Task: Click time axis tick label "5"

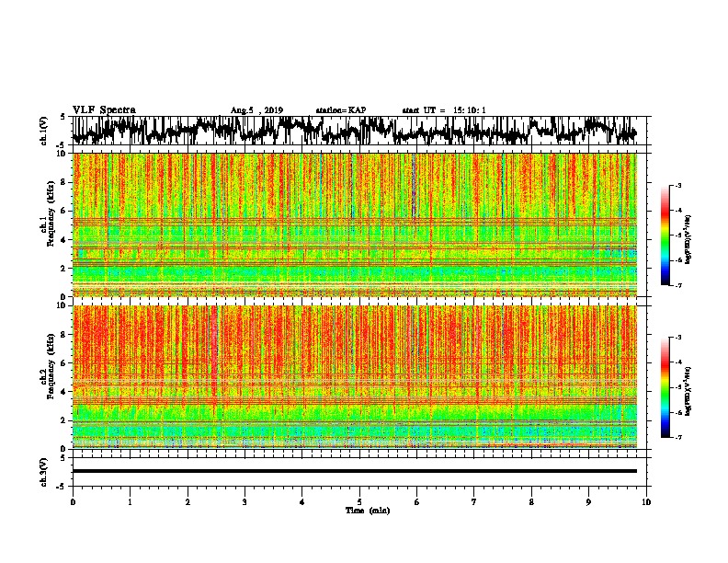Action: pyautogui.click(x=359, y=501)
